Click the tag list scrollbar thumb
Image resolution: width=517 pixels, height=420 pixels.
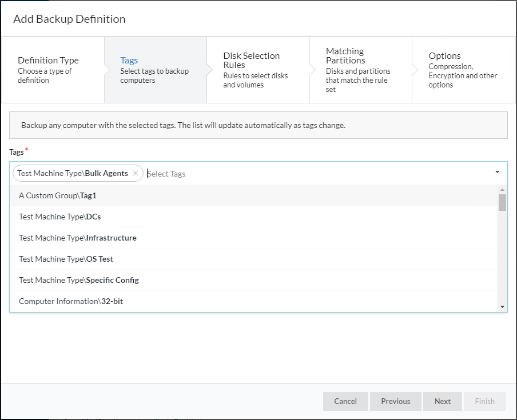click(x=502, y=203)
